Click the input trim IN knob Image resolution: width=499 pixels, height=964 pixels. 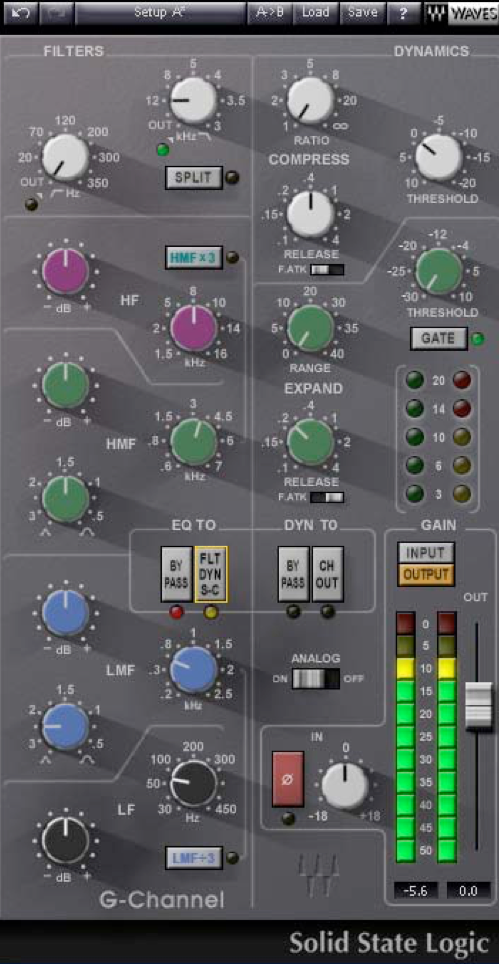coord(345,784)
